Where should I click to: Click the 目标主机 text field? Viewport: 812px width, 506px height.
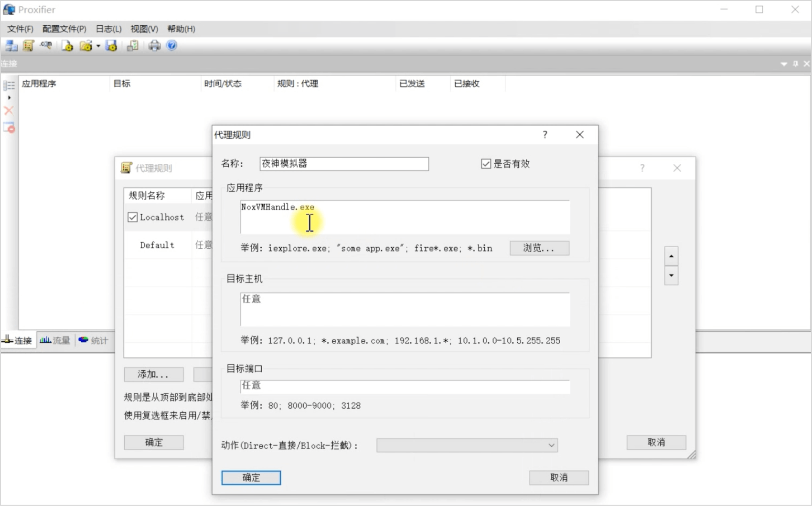coord(405,309)
